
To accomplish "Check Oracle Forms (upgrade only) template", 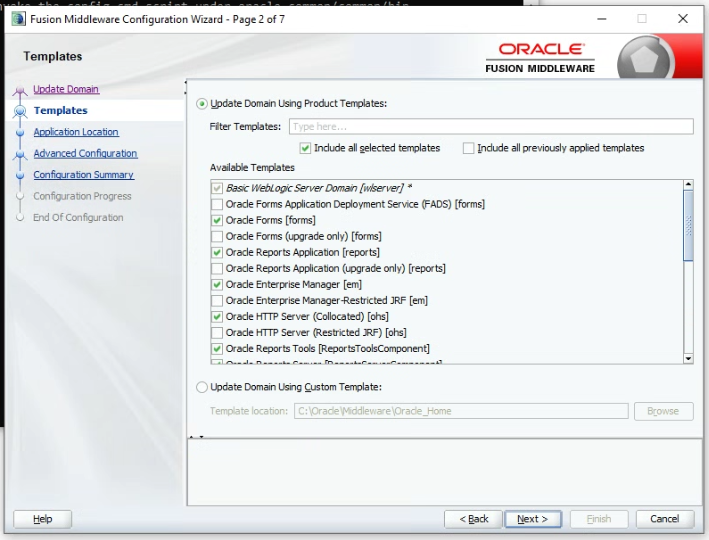I will coord(217,237).
